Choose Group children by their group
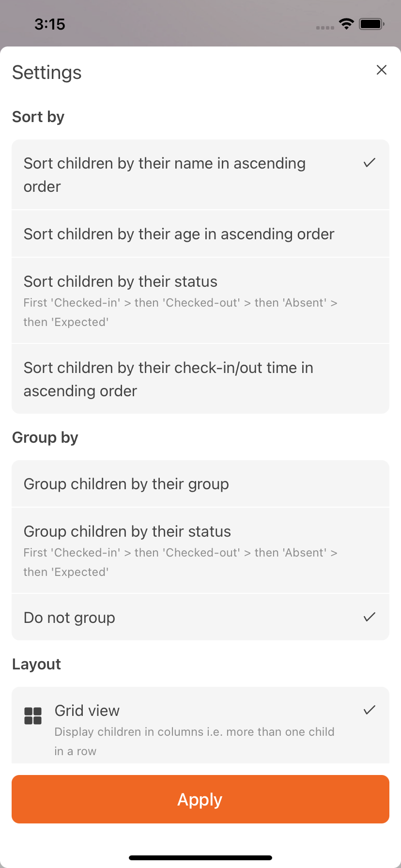This screenshot has width=401, height=868. coord(126,484)
